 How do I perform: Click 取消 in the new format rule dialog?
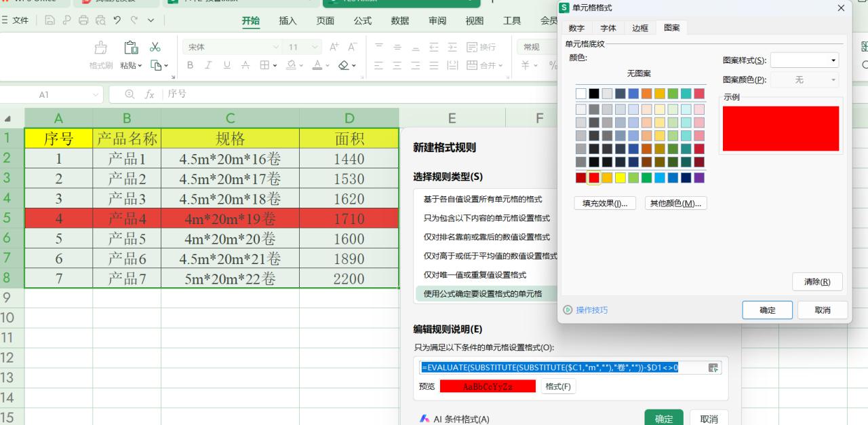click(709, 419)
